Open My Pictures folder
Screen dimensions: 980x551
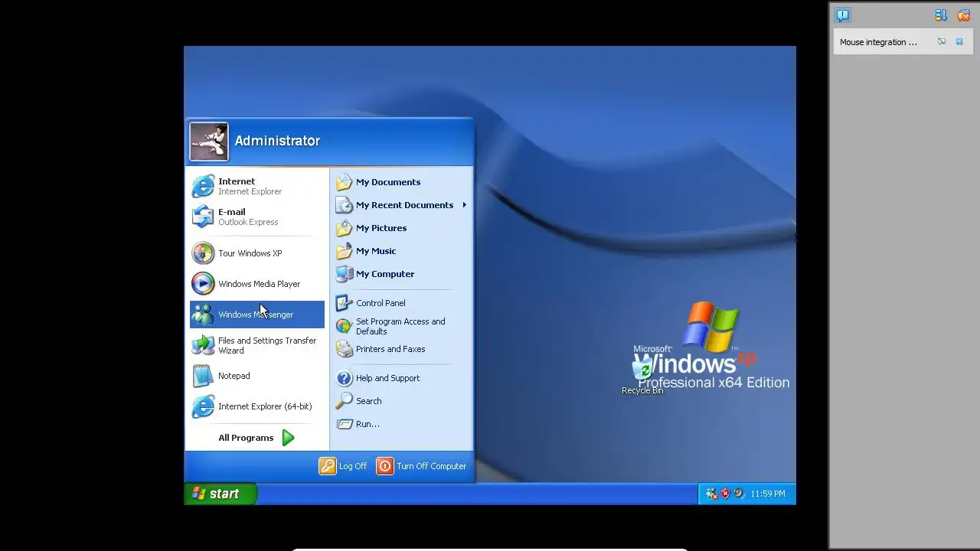[401, 228]
